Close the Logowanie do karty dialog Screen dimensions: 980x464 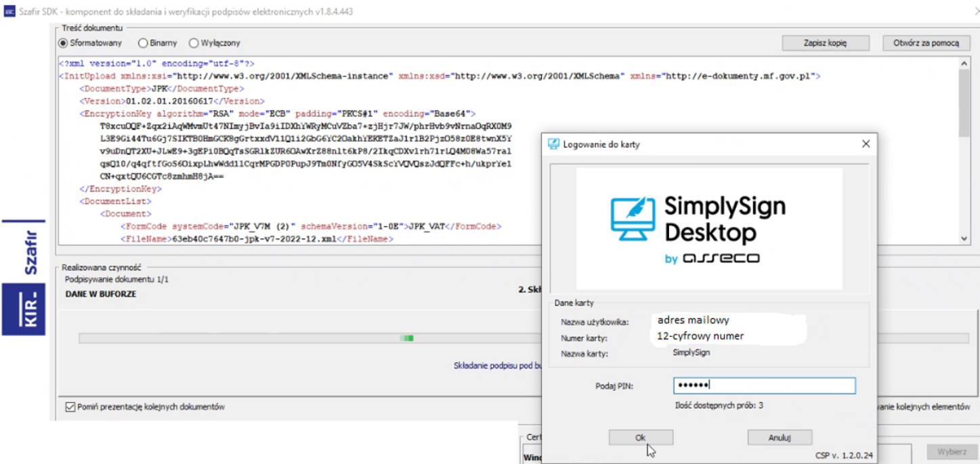pyautogui.click(x=866, y=144)
